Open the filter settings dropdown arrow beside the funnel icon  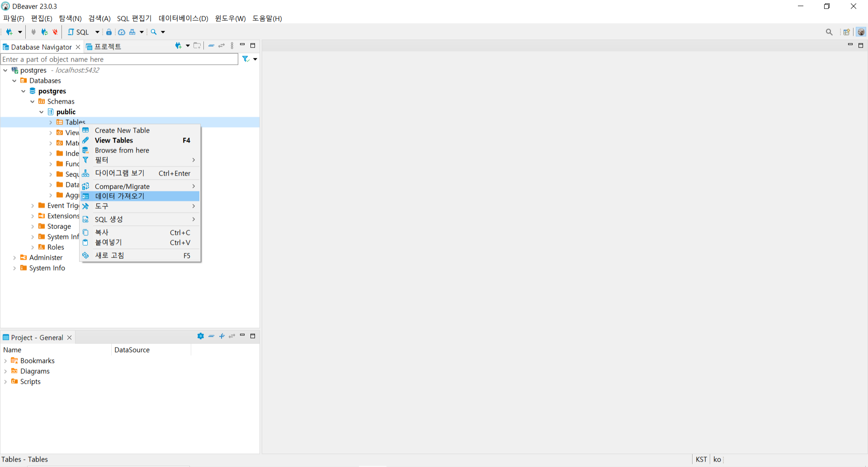tap(255, 59)
